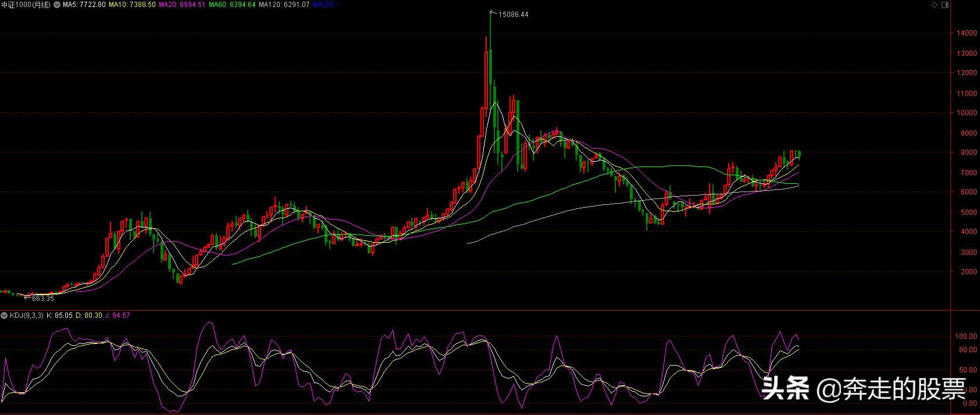
Task: Toggle the side panel layout icon
Action: pos(945,5)
